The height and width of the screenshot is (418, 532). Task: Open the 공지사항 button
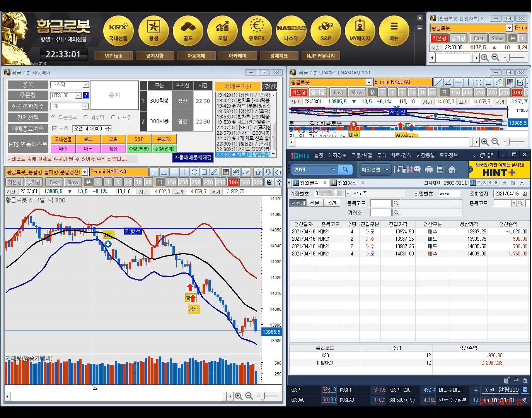pyautogui.click(x=155, y=56)
